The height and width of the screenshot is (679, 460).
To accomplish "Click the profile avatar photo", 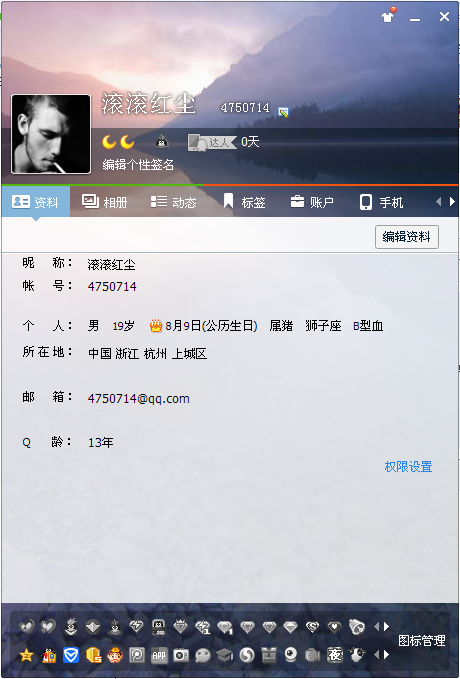I will pos(51,134).
